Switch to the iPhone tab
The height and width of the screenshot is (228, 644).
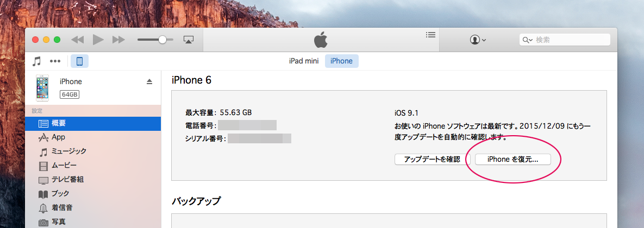(x=342, y=61)
